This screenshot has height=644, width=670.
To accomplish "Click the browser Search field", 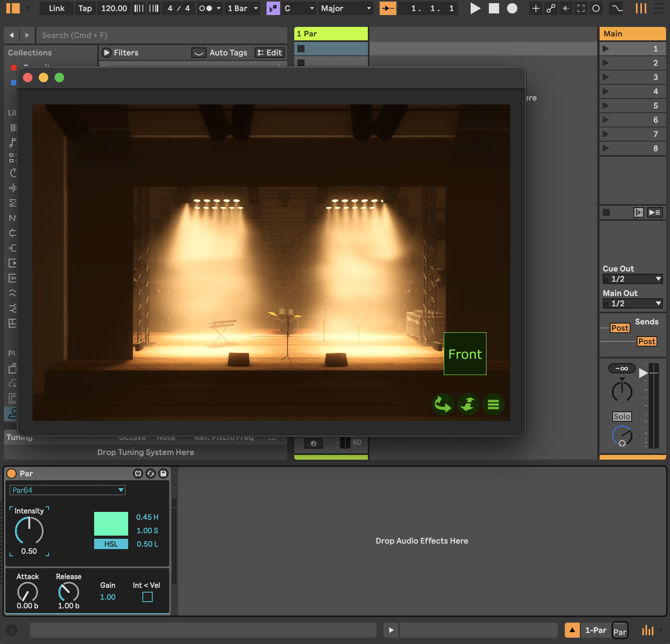I will point(161,35).
